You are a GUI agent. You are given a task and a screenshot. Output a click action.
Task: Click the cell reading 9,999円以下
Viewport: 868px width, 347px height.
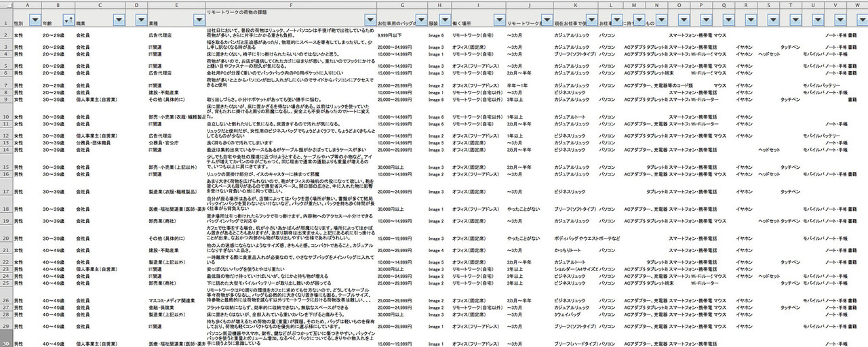(x=390, y=35)
